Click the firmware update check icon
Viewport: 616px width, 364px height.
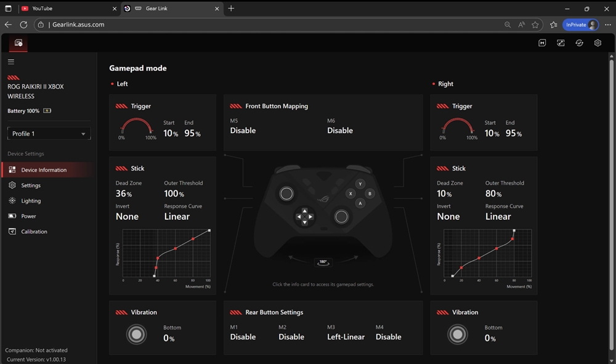pyautogui.click(x=578, y=42)
